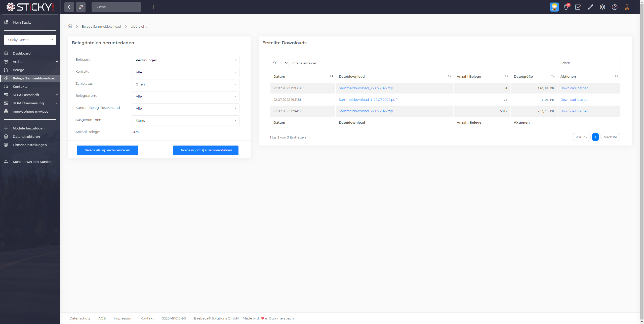Viewport: 644px width, 324px height.
Task: Toggle fullscreen with the expand arrows icon
Action: pos(81,7)
